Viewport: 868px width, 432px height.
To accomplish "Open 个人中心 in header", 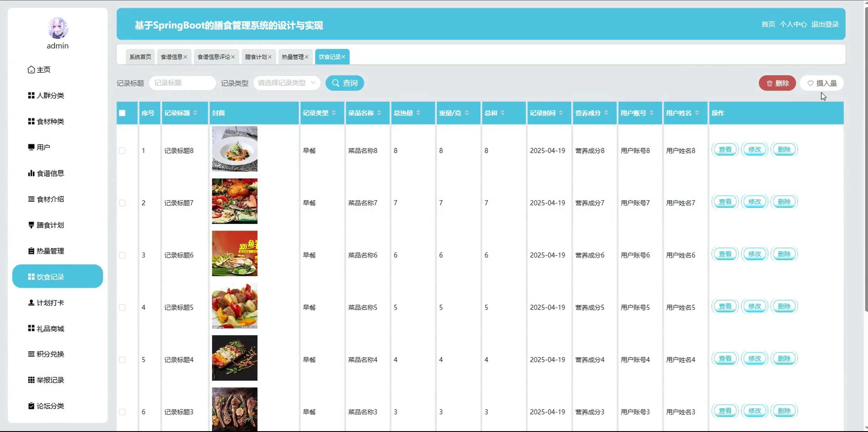I will (x=793, y=24).
